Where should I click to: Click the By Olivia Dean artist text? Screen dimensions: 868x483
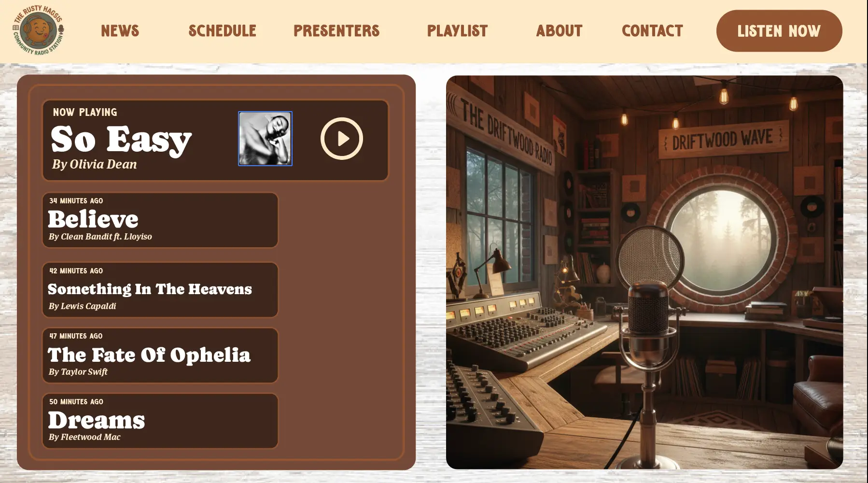click(x=95, y=164)
